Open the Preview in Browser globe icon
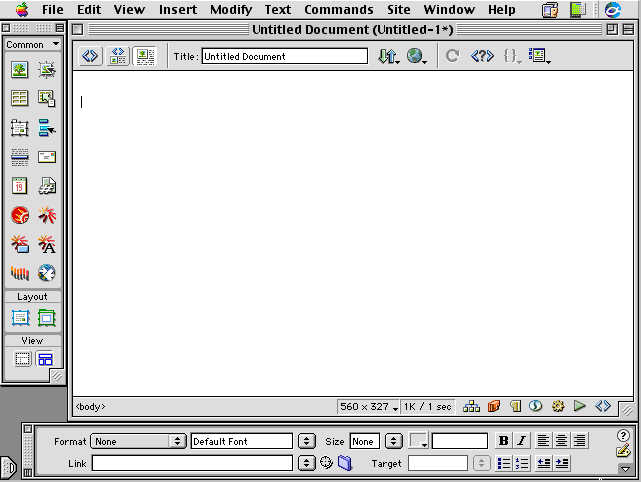This screenshot has height=482, width=641. (x=415, y=57)
